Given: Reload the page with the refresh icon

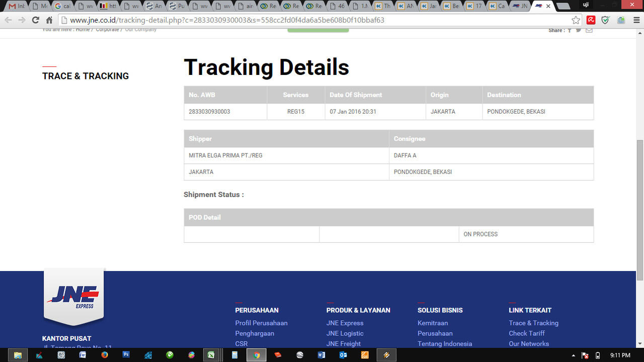Looking at the screenshot, I should click(x=35, y=20).
